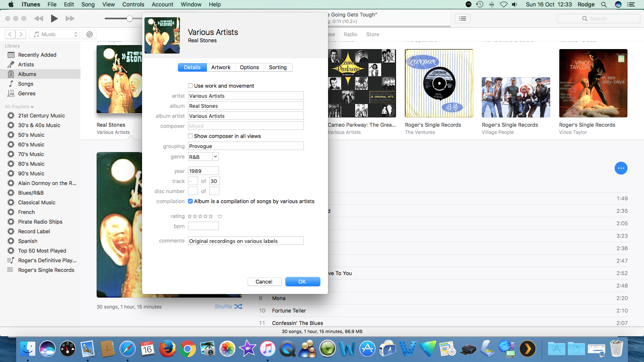644x362 pixels.
Task: Switch to the Details tab
Action: pos(192,68)
